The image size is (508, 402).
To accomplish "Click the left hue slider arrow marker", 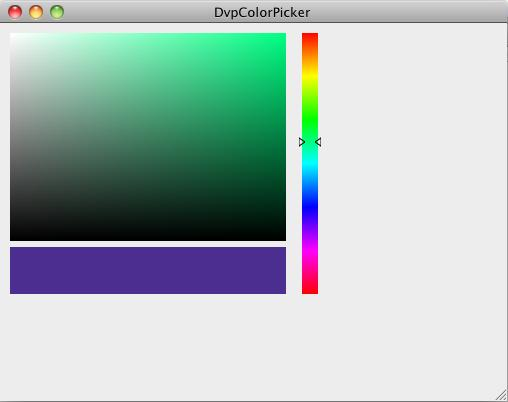I will click(302, 142).
